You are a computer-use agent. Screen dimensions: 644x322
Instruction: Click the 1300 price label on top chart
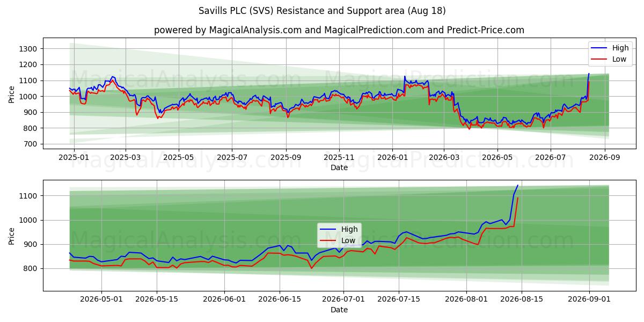[x=28, y=49]
